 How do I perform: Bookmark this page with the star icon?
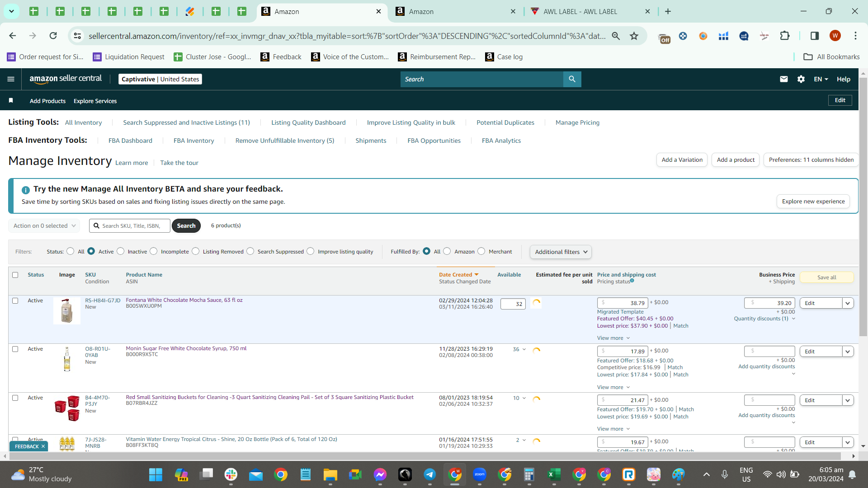click(634, 36)
